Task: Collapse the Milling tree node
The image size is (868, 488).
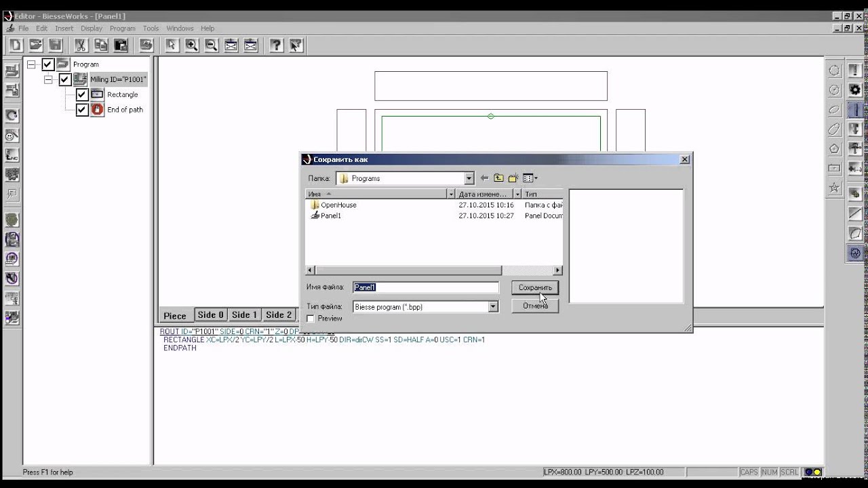Action: [x=48, y=79]
